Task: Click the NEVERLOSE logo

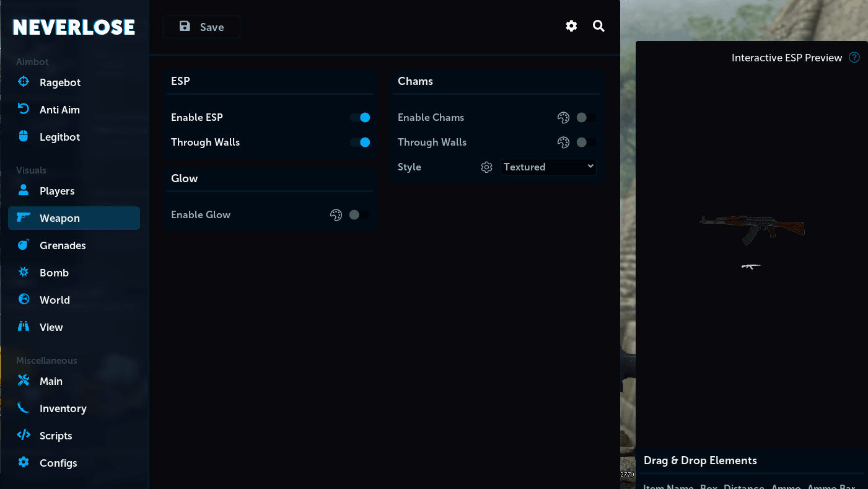Action: coord(74,27)
